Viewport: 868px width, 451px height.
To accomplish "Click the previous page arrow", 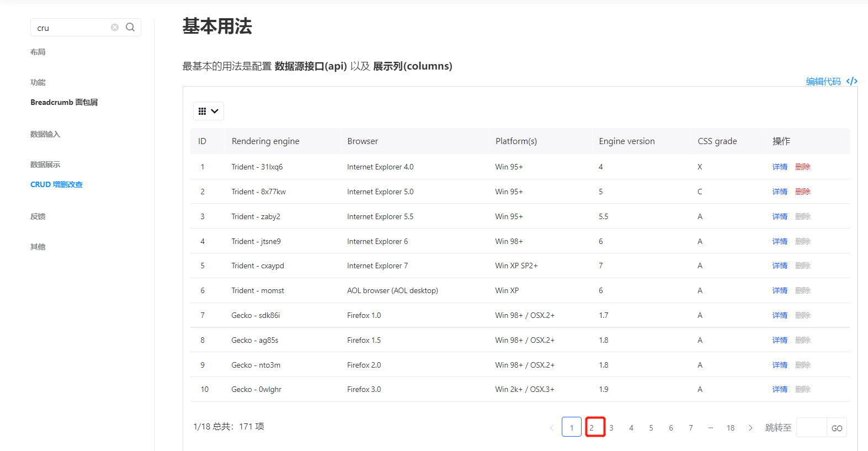I will pos(551,427).
